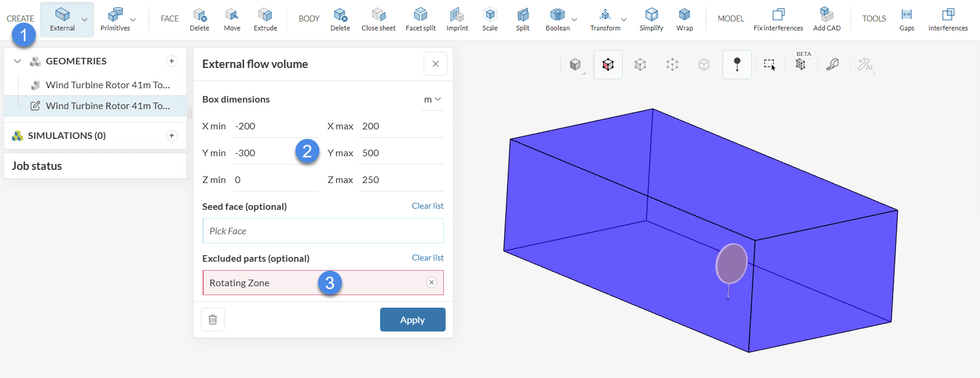Click the Simplify tool
The width and height of the screenshot is (980, 378).
click(x=651, y=19)
